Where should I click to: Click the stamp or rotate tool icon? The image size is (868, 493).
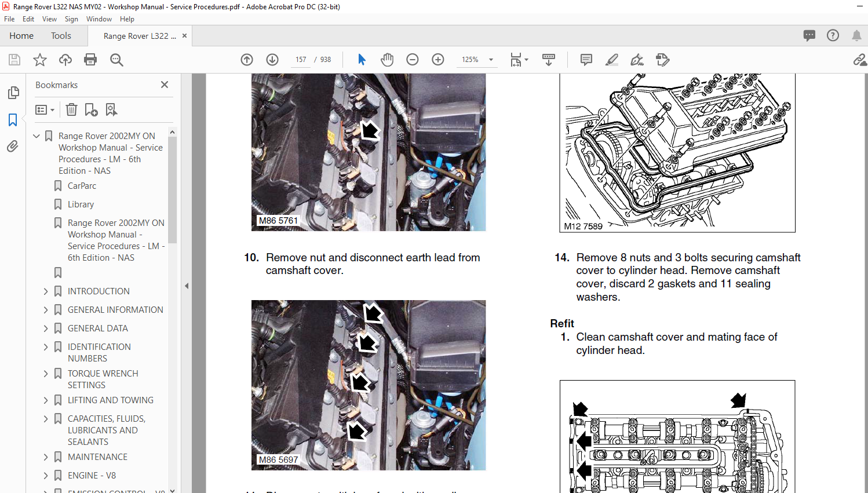coord(663,60)
